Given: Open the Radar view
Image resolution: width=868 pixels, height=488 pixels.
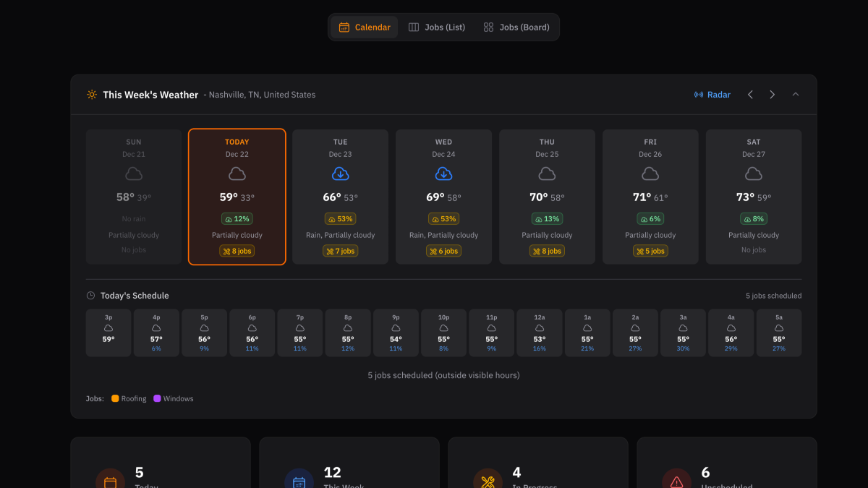Looking at the screenshot, I should (x=712, y=94).
